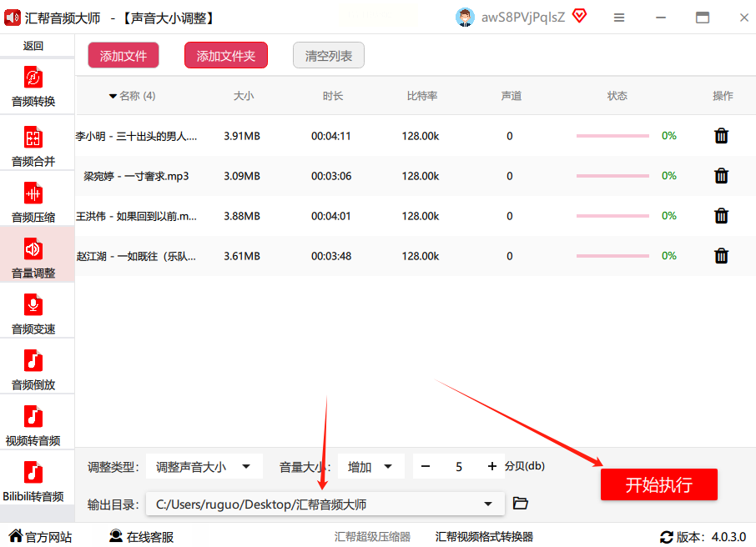Open the hamburger menu in the title bar

click(619, 18)
